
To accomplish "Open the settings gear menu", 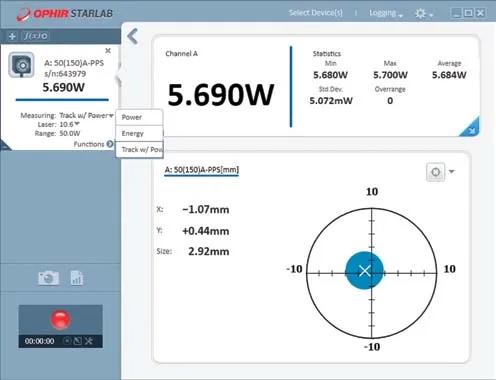I will 424,13.
